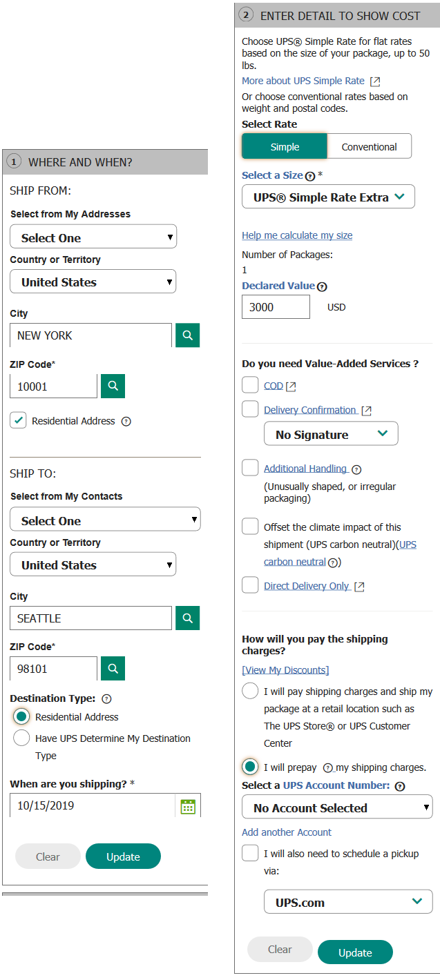
Task: Uncheck the Residential Address checkbox under Ship From
Action: pyautogui.click(x=18, y=420)
